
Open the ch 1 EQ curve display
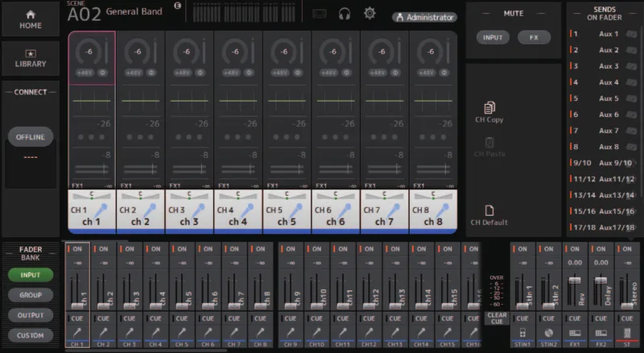click(x=92, y=101)
